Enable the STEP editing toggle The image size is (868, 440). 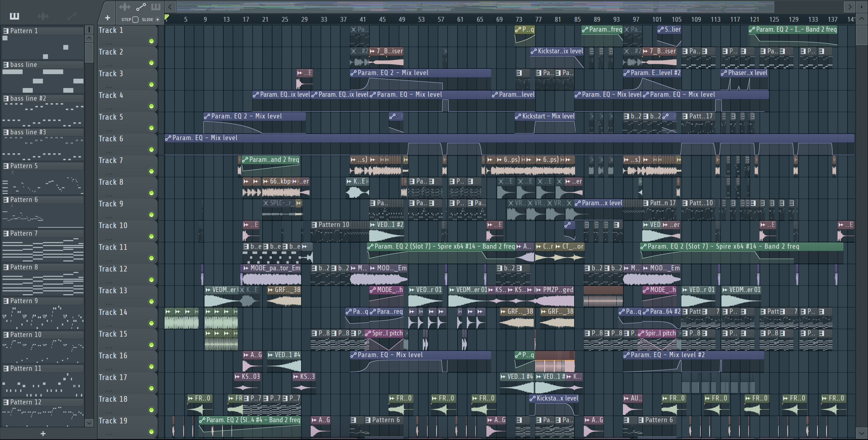click(x=135, y=20)
